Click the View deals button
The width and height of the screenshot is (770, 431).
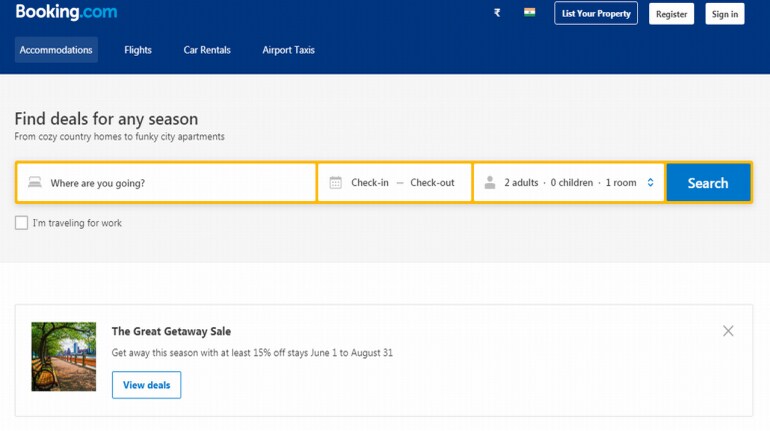tap(146, 385)
